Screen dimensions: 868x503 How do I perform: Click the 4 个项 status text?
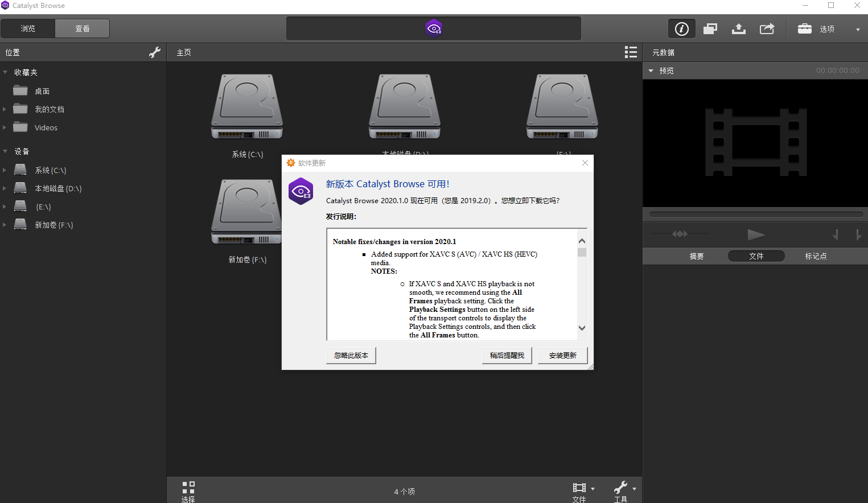coord(405,492)
